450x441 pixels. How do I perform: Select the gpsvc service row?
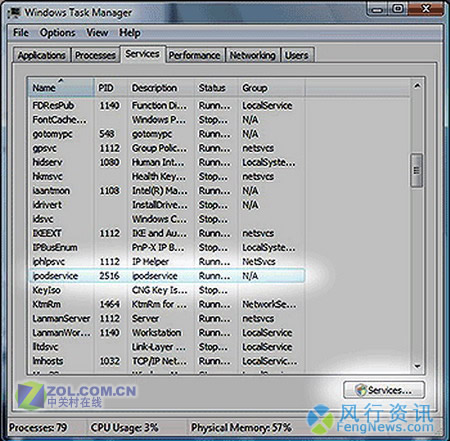pos(166,148)
